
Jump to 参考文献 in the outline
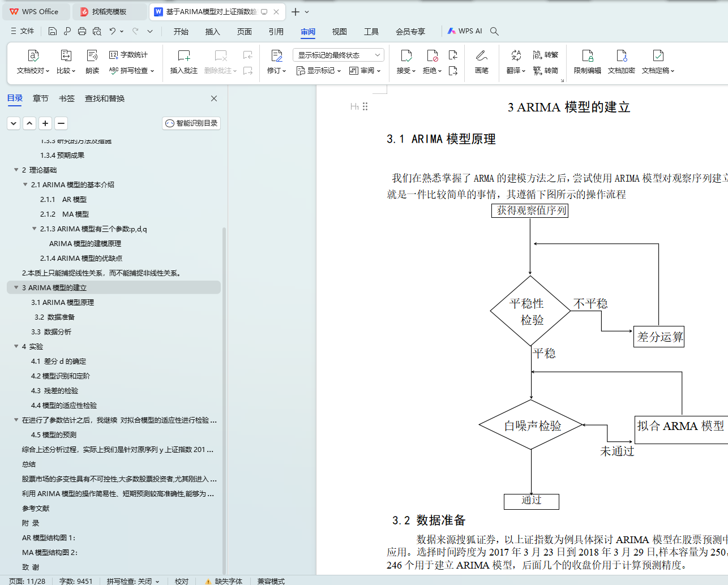pyautogui.click(x=36, y=508)
